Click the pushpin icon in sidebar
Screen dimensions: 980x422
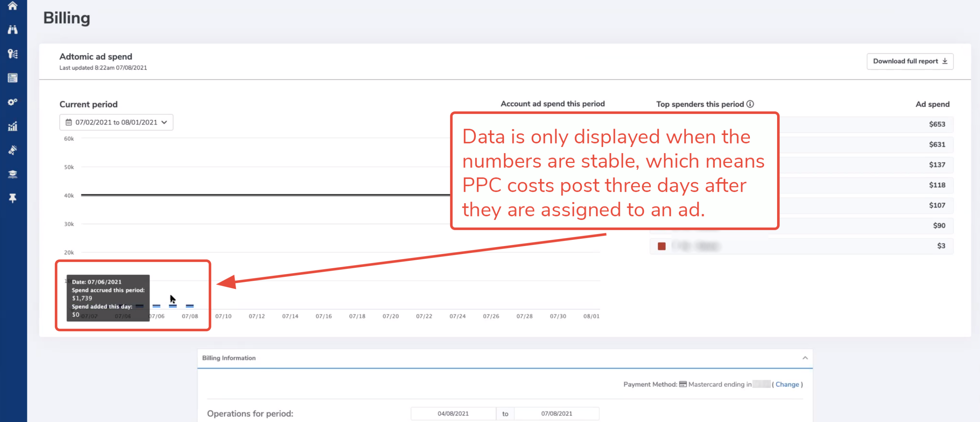click(13, 198)
